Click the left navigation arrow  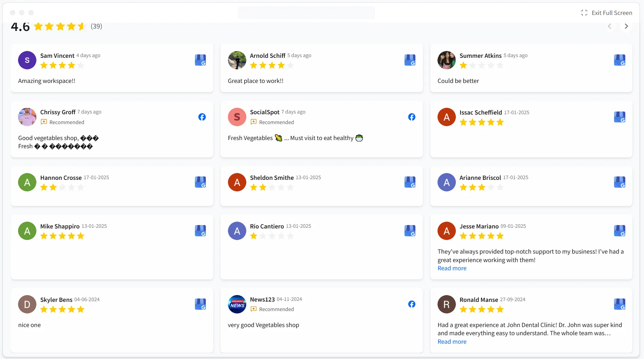click(x=609, y=26)
